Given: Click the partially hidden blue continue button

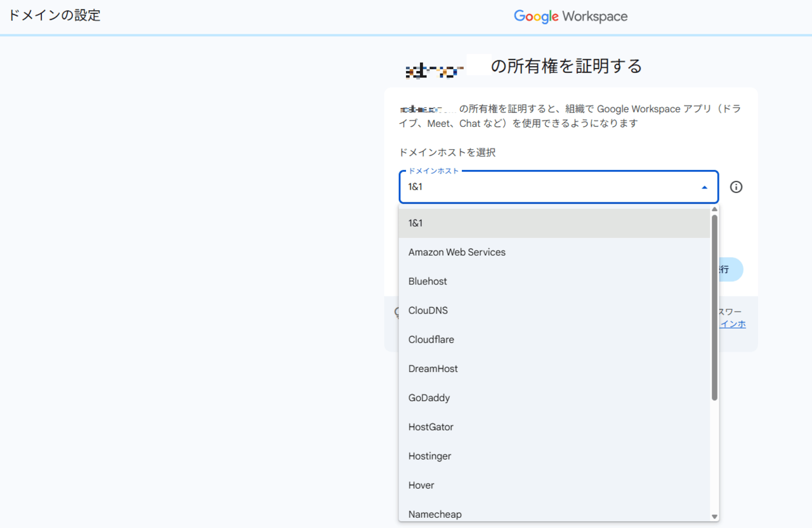Looking at the screenshot, I should [731, 270].
